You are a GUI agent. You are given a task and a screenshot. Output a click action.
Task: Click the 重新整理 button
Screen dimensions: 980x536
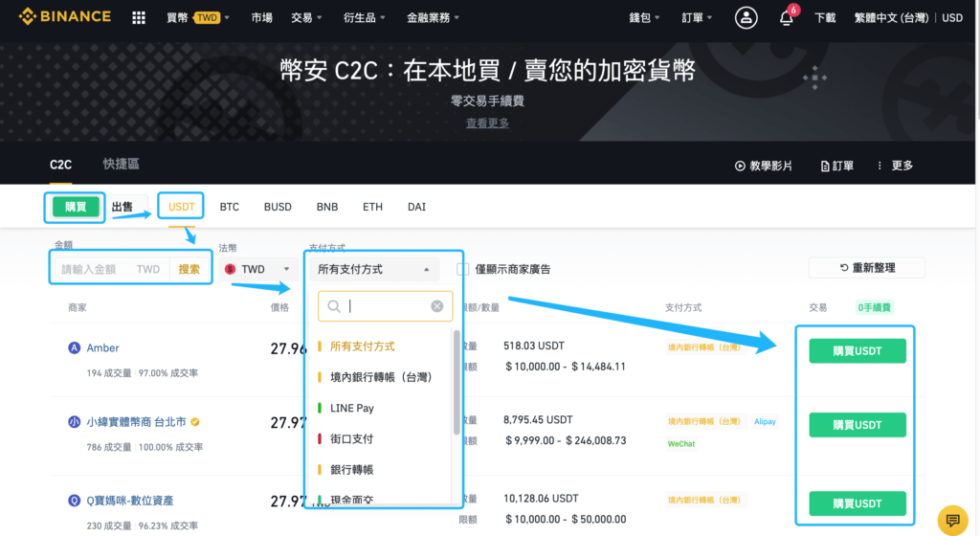click(x=867, y=267)
